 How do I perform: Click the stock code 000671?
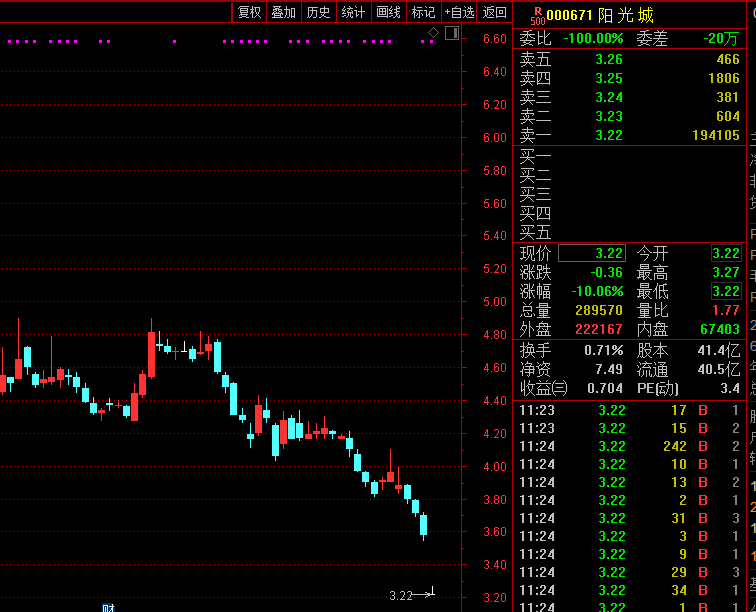pyautogui.click(x=569, y=15)
